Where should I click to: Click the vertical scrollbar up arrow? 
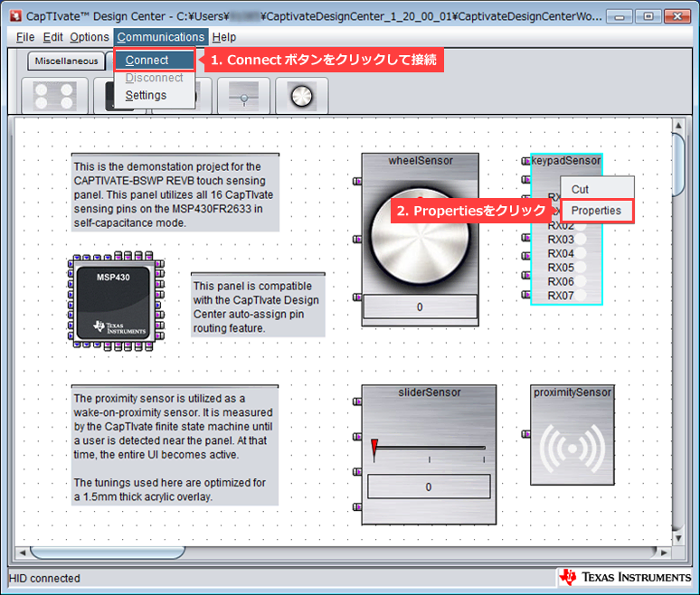pos(678,126)
